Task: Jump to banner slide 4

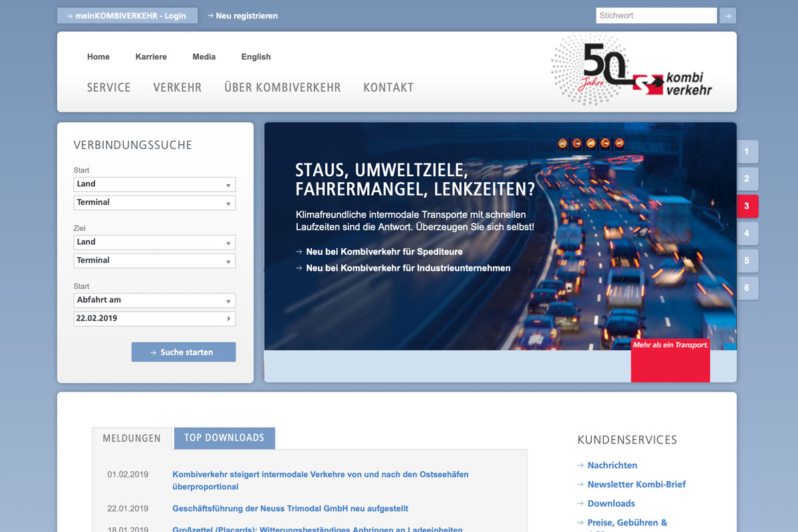Action: click(747, 233)
